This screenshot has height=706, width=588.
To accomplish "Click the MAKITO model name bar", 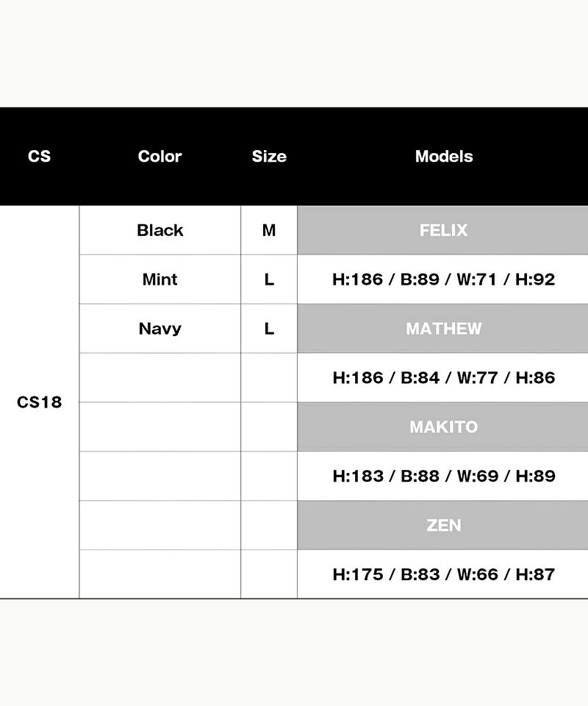I will [x=443, y=427].
